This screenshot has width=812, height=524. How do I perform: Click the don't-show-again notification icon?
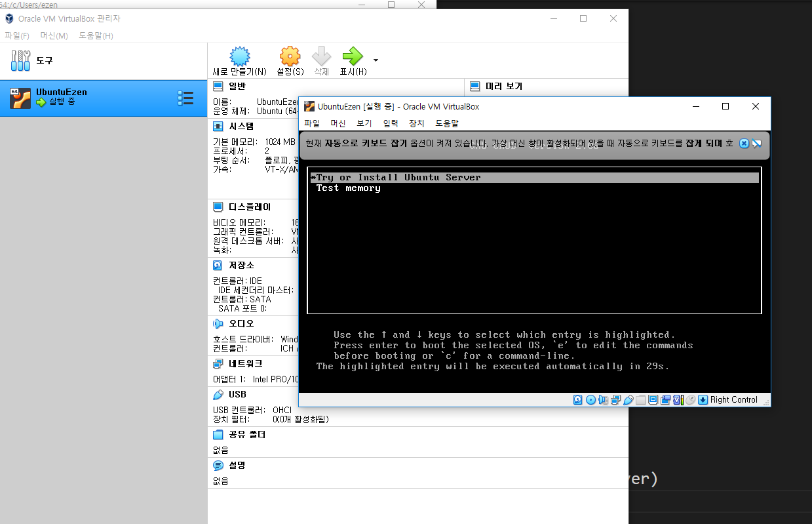pyautogui.click(x=756, y=144)
